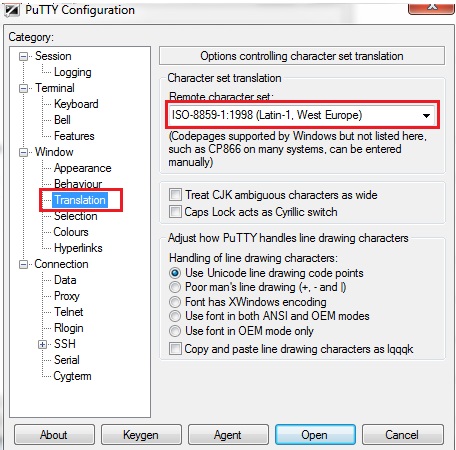456x450 pixels.
Task: Collapse the Connection category node
Action: coord(23,264)
